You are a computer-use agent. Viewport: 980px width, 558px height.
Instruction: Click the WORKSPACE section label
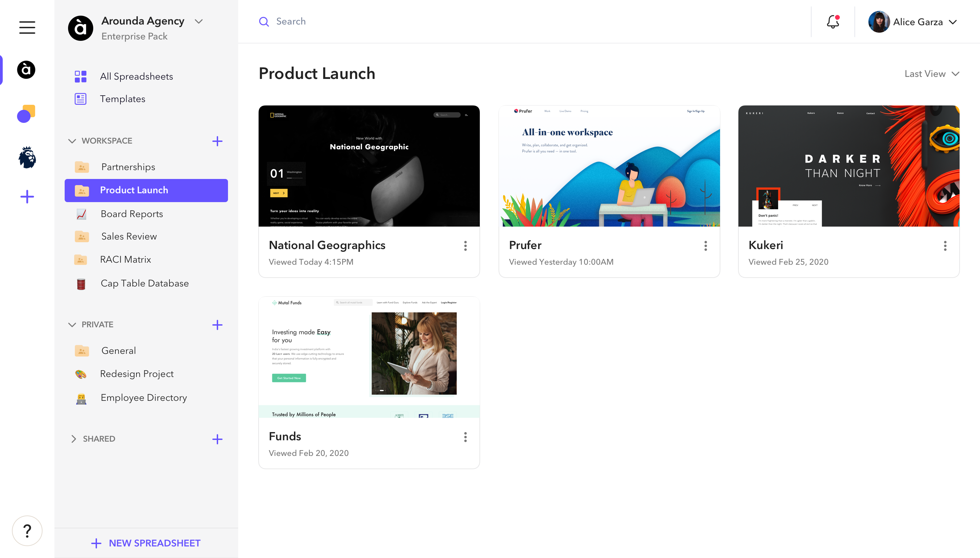point(107,141)
